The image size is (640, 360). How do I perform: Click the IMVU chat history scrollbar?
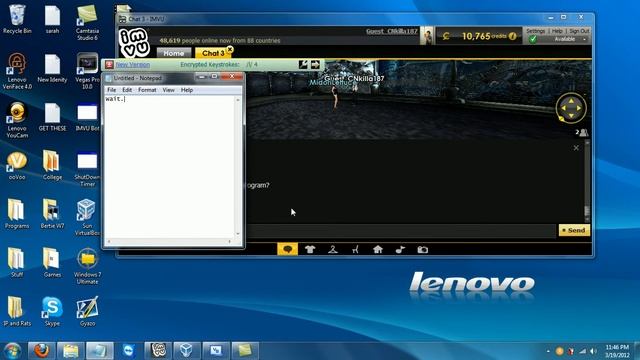tap(587, 182)
